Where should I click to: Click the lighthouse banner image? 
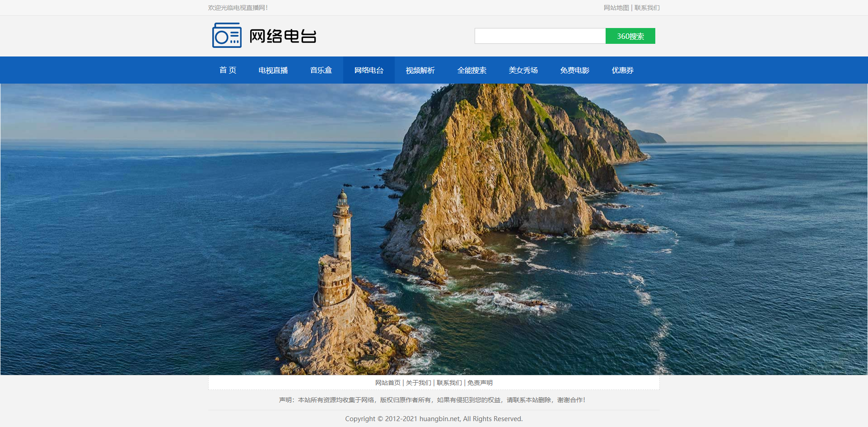click(434, 229)
